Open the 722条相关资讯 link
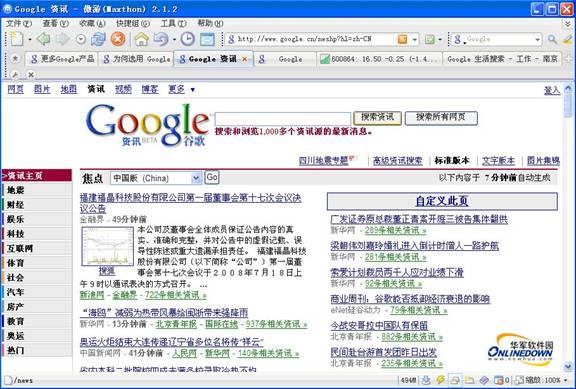Viewport: 576px width, 389px height. [x=176, y=295]
